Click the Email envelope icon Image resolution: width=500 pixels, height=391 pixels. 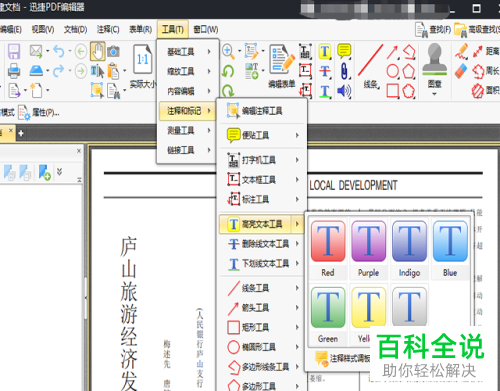tap(36, 51)
